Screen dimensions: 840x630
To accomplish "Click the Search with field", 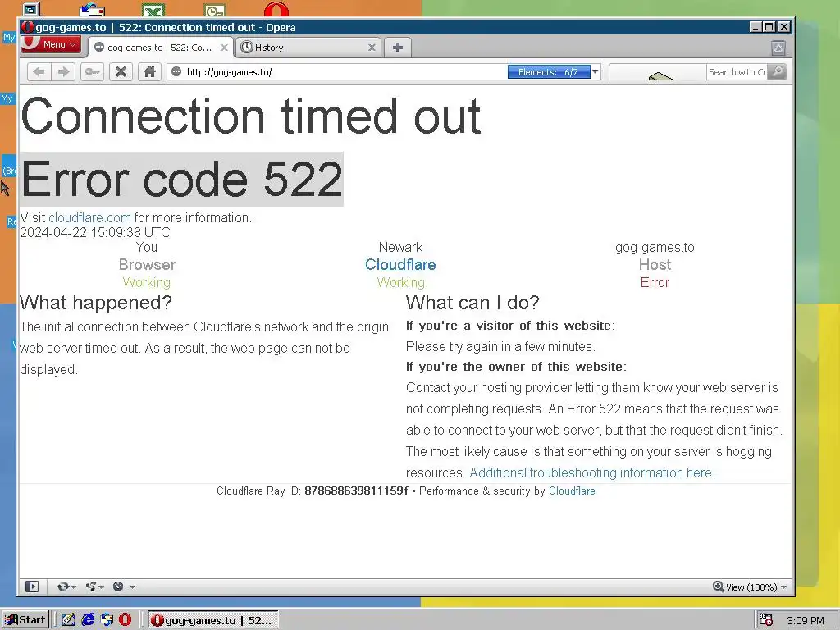I will tap(737, 72).
